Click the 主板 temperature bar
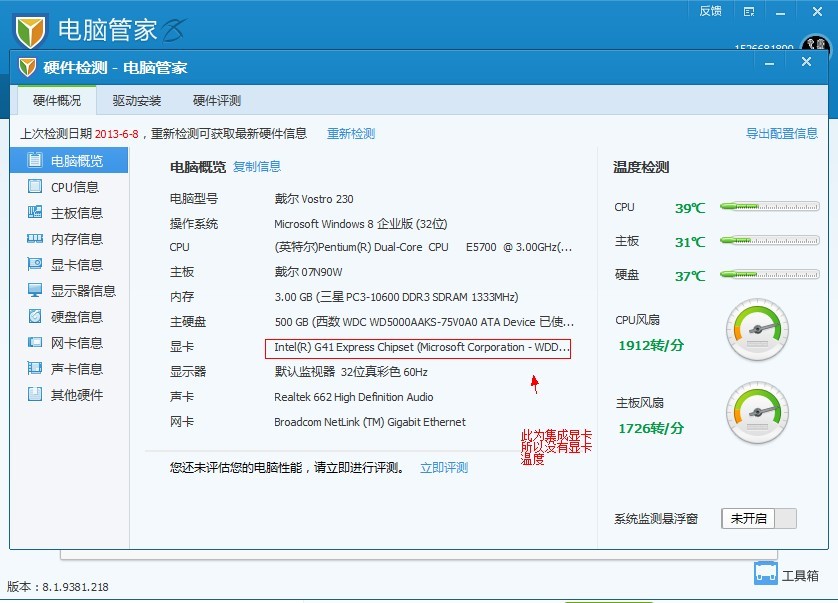Image resolution: width=838 pixels, height=603 pixels. pos(770,241)
